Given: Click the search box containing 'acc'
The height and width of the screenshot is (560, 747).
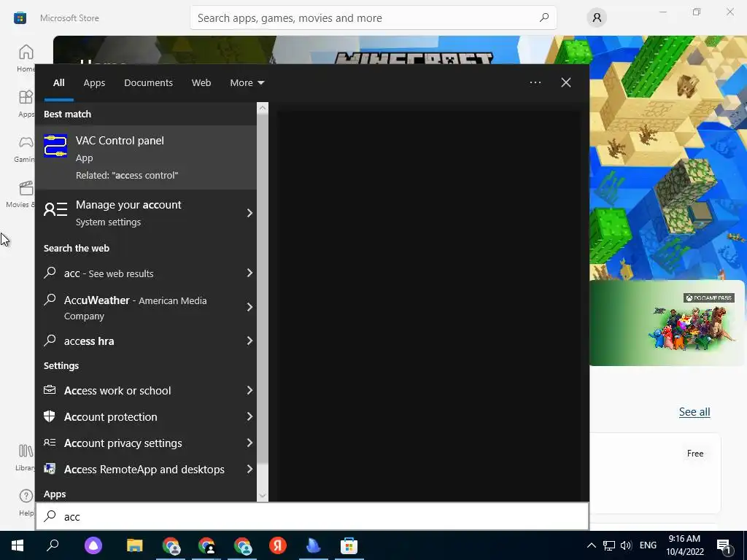Looking at the screenshot, I should [x=312, y=516].
